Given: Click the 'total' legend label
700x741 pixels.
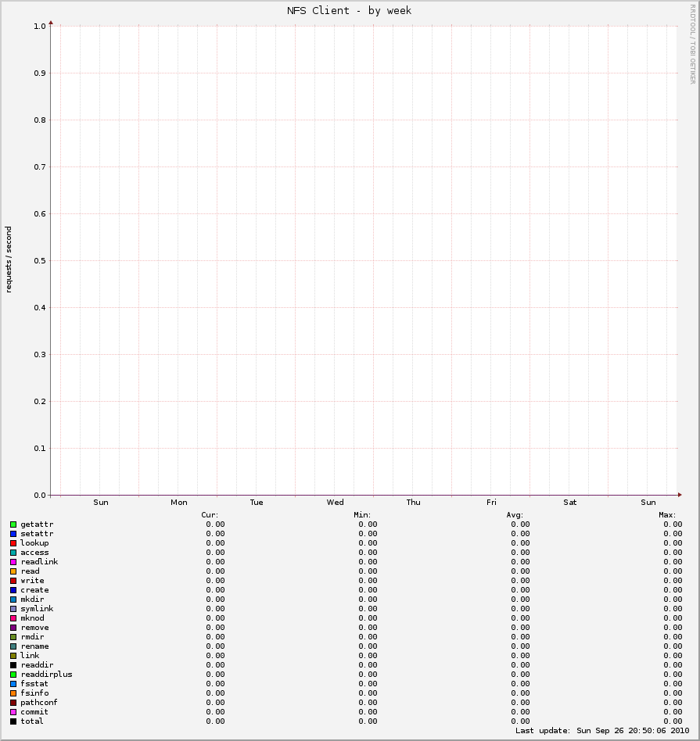Looking at the screenshot, I should (x=32, y=721).
